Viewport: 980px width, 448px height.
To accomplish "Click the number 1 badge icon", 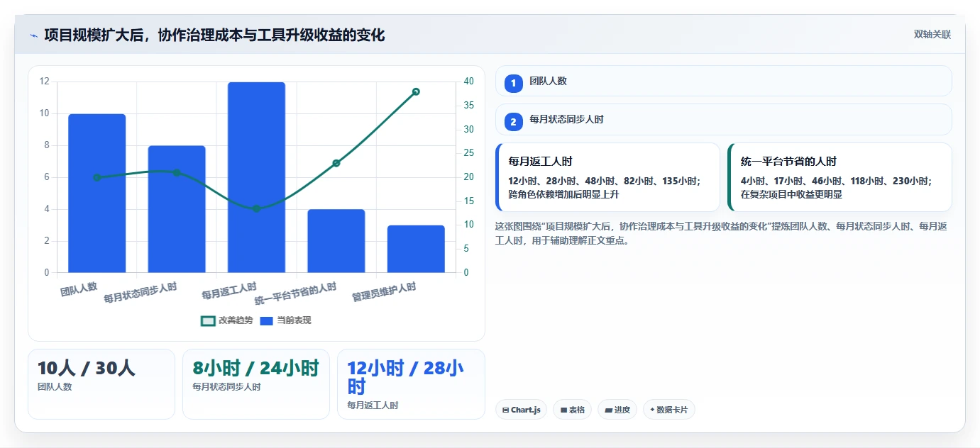I will click(x=514, y=83).
